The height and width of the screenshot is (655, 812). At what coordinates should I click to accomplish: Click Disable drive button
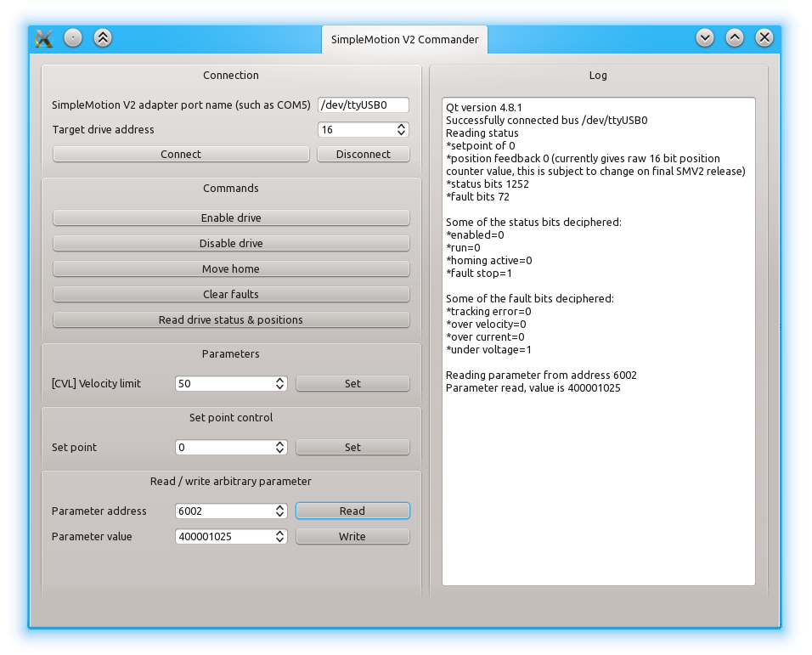(231, 243)
